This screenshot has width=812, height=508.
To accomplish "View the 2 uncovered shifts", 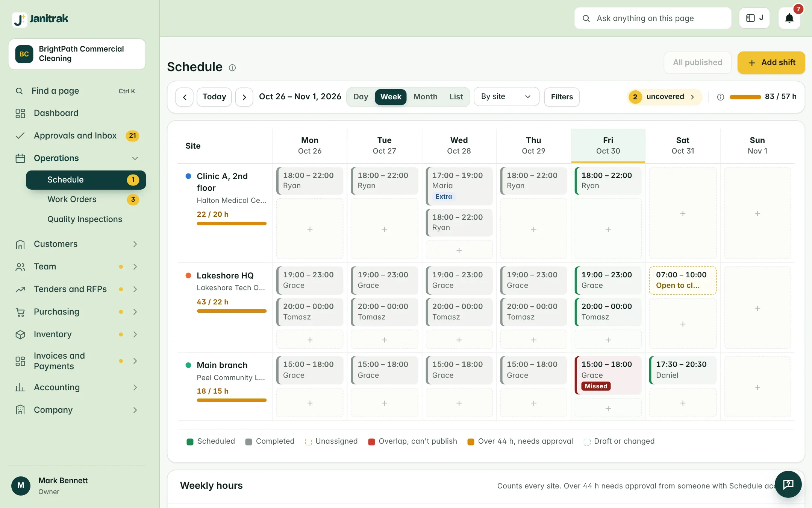I will pyautogui.click(x=664, y=97).
